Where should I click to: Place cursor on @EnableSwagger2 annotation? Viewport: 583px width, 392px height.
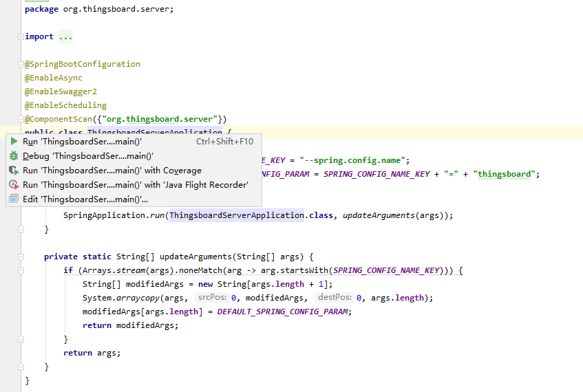(x=61, y=91)
